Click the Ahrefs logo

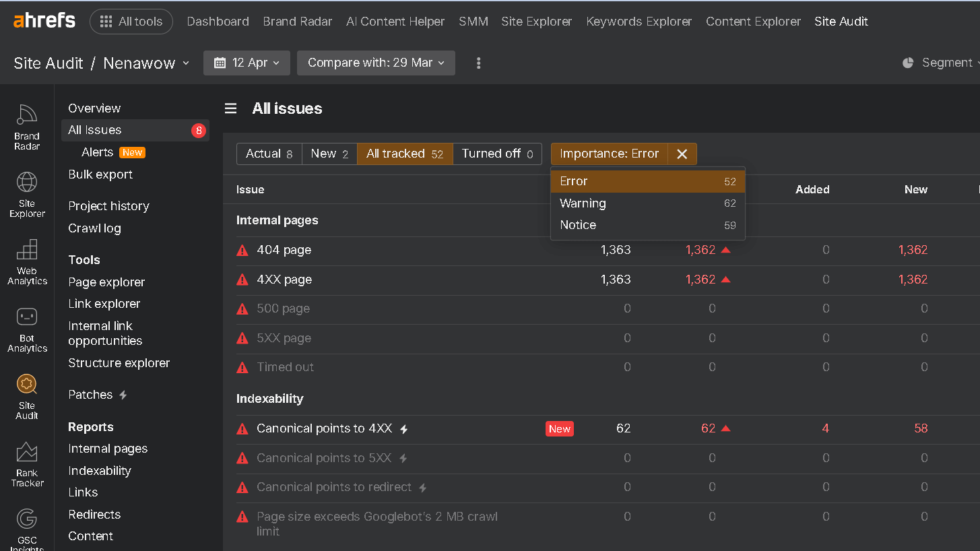click(x=44, y=21)
